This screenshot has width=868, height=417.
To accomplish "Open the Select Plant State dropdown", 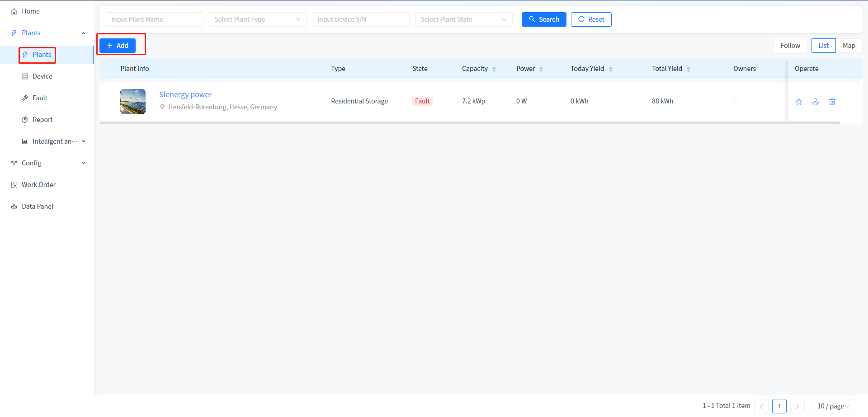I will [463, 19].
